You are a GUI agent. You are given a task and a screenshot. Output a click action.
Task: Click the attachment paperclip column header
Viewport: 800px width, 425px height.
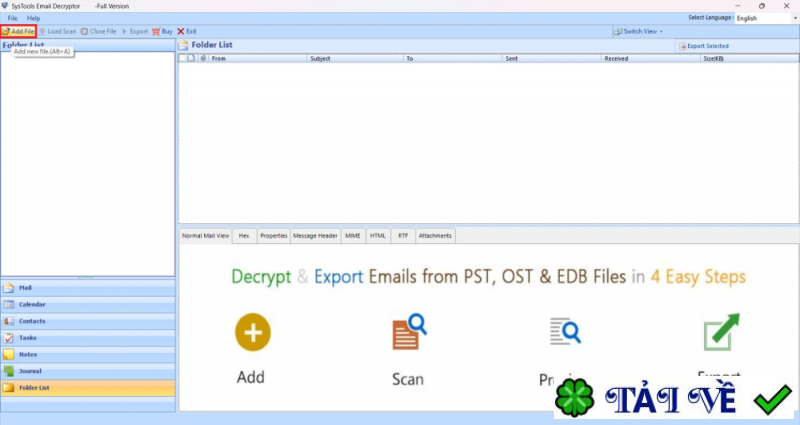pyautogui.click(x=203, y=58)
